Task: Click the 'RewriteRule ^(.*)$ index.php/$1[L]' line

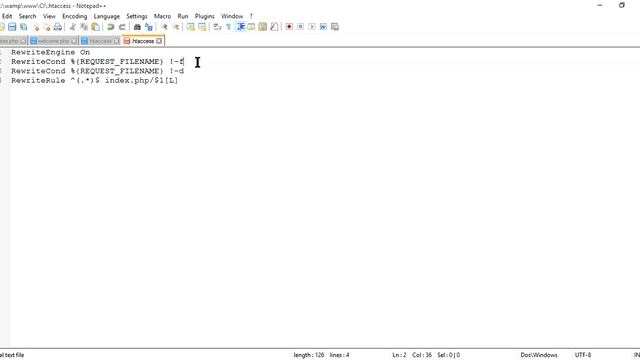Action: [95, 80]
